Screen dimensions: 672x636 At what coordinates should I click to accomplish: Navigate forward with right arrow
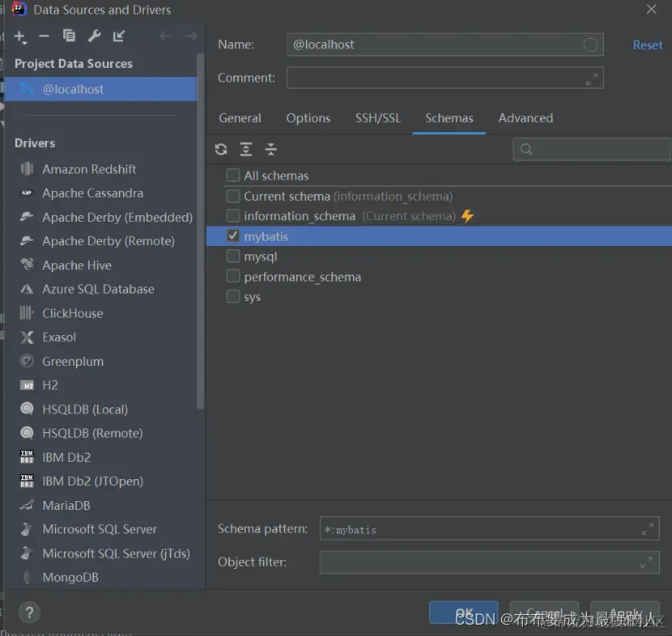click(191, 36)
